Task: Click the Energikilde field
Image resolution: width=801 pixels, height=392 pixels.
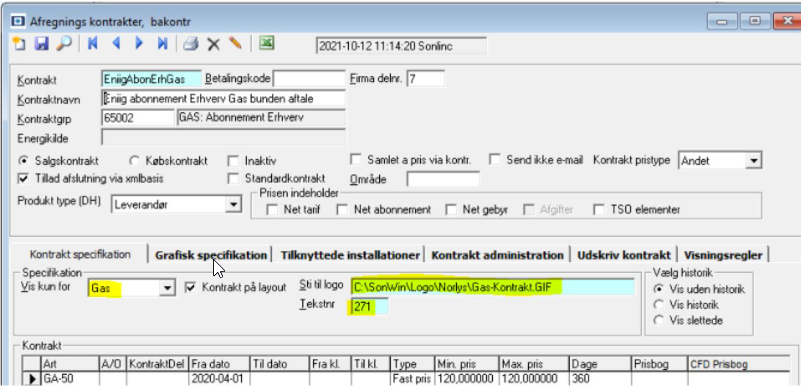Action: (224, 137)
